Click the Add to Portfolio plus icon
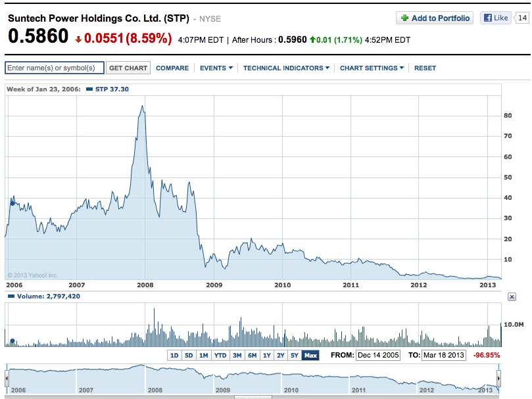532x399 pixels. click(404, 18)
